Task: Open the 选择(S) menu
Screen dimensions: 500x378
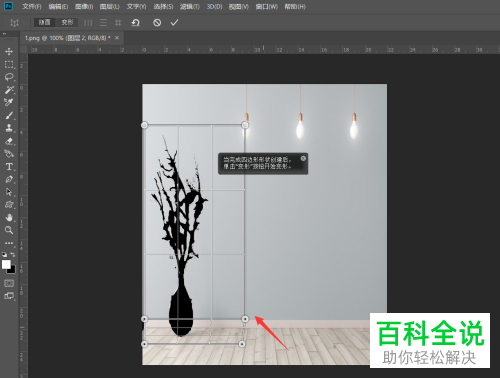Action: [x=163, y=6]
